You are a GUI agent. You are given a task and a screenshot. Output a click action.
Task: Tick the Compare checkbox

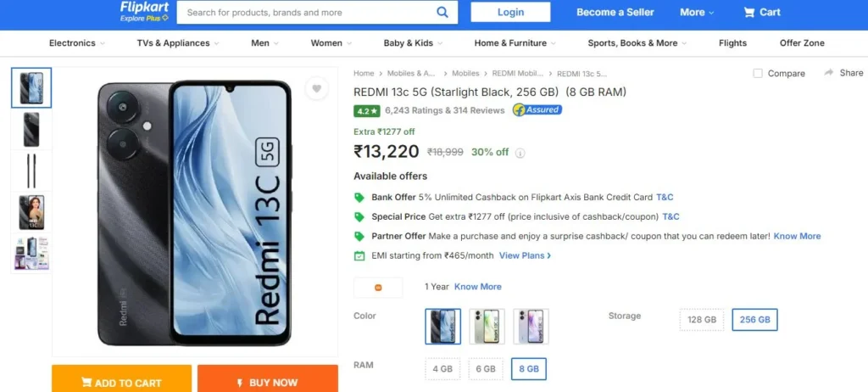[x=758, y=73]
